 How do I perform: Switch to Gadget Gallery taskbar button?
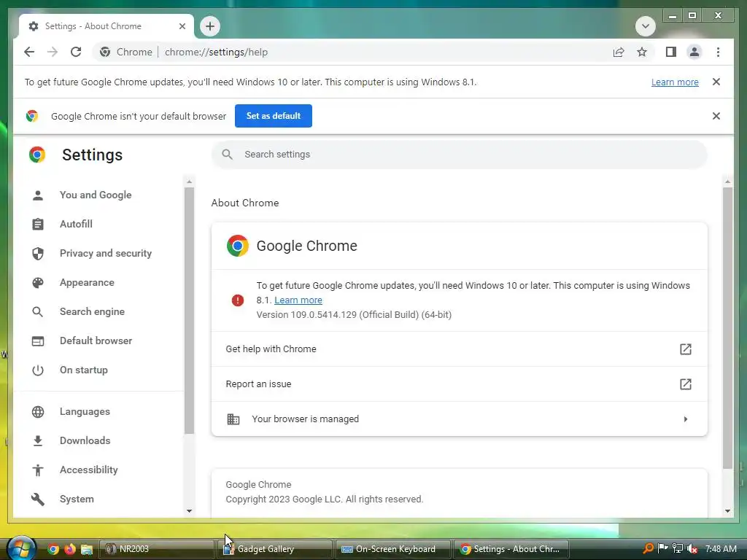(274, 549)
